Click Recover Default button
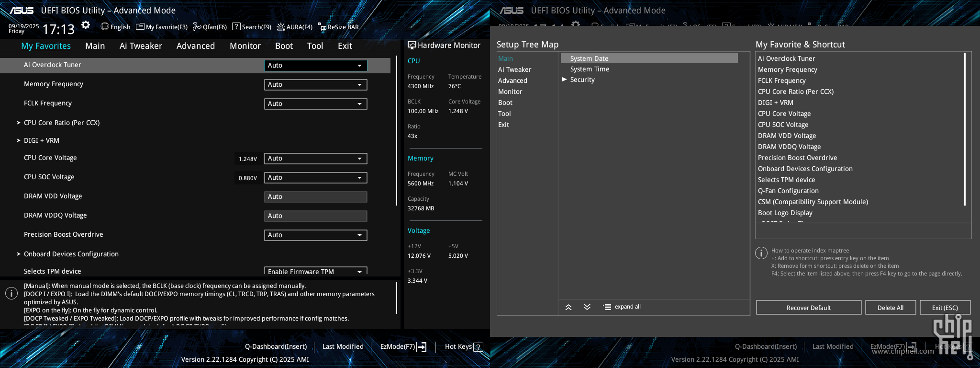 [809, 308]
